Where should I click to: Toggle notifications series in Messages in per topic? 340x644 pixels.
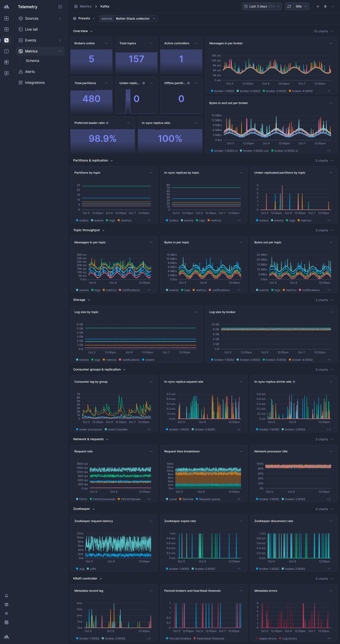129,290
